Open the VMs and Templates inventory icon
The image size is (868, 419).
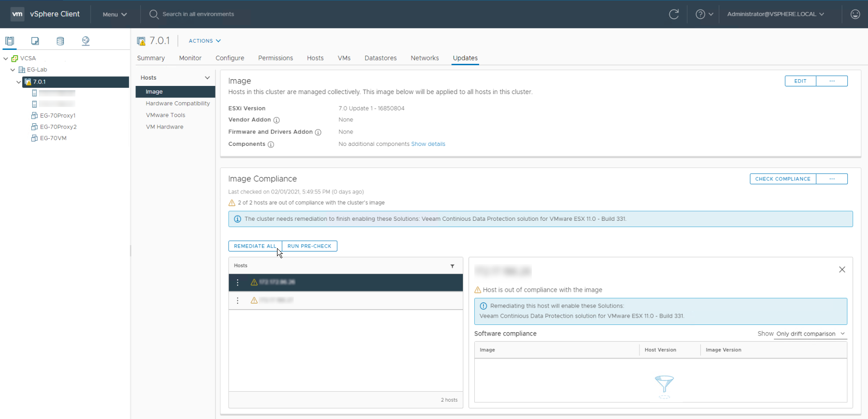click(35, 41)
